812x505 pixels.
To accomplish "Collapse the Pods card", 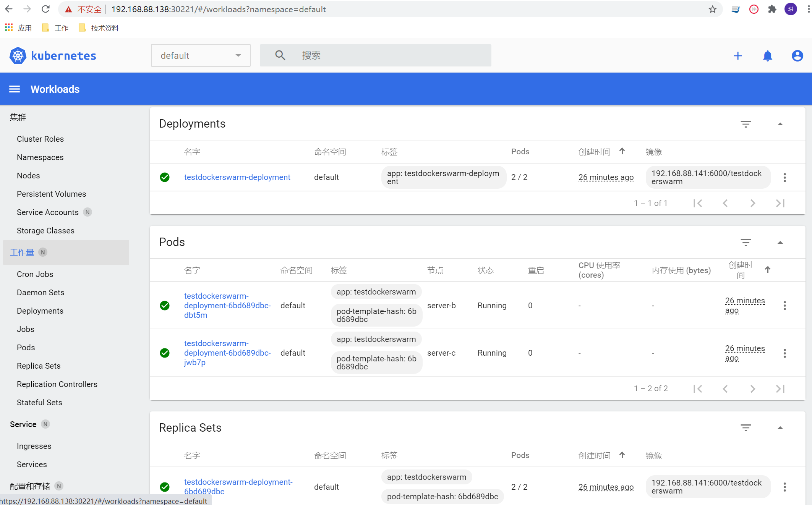I will tap(780, 242).
